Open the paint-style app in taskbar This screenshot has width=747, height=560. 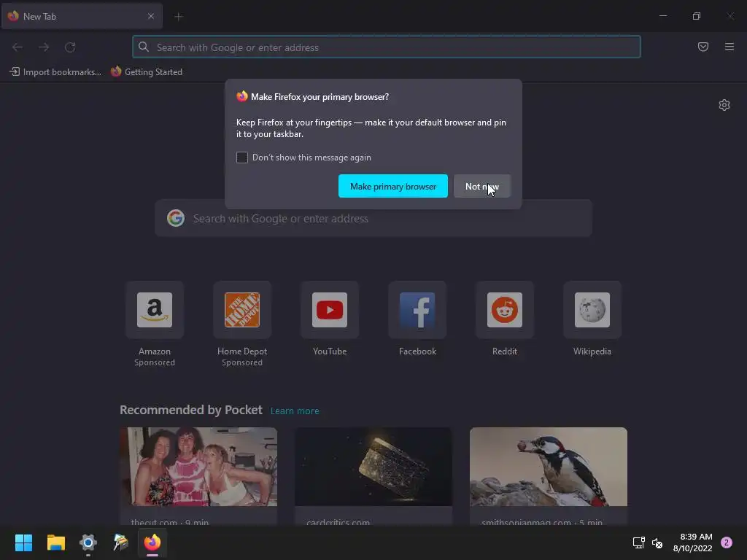coord(120,542)
